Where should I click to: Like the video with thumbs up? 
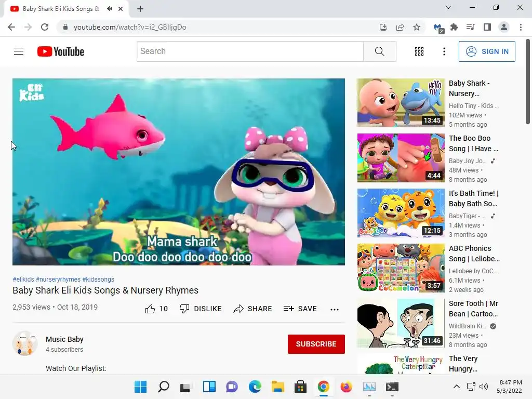coord(156,309)
